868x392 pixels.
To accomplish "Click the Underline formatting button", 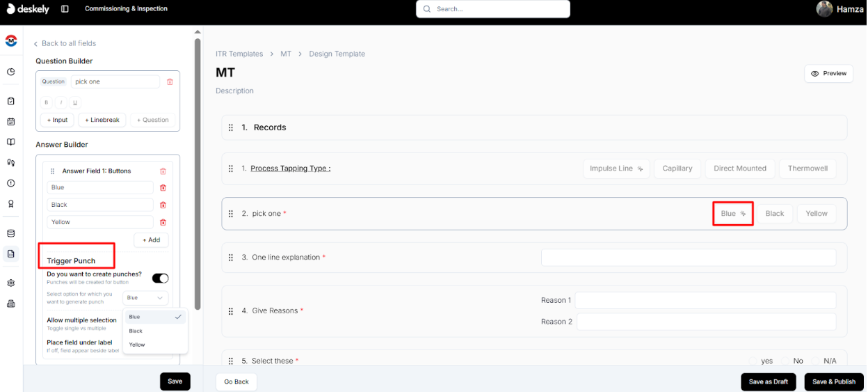I will coord(75,102).
